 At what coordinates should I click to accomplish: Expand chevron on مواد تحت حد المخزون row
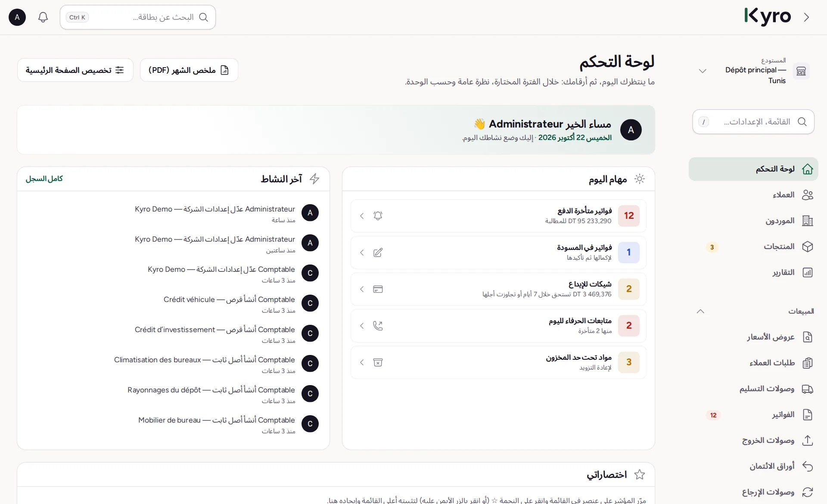(362, 362)
